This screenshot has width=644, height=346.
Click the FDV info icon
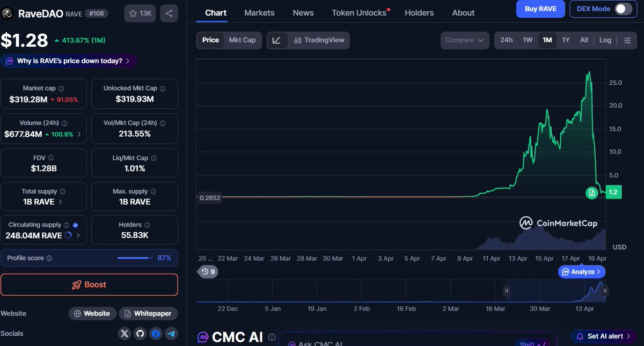point(51,158)
